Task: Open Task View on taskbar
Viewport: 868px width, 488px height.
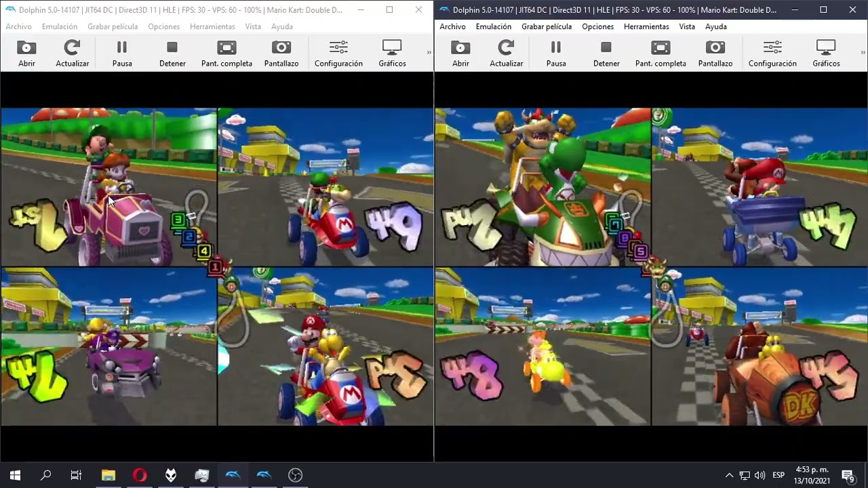Action: click(77, 475)
